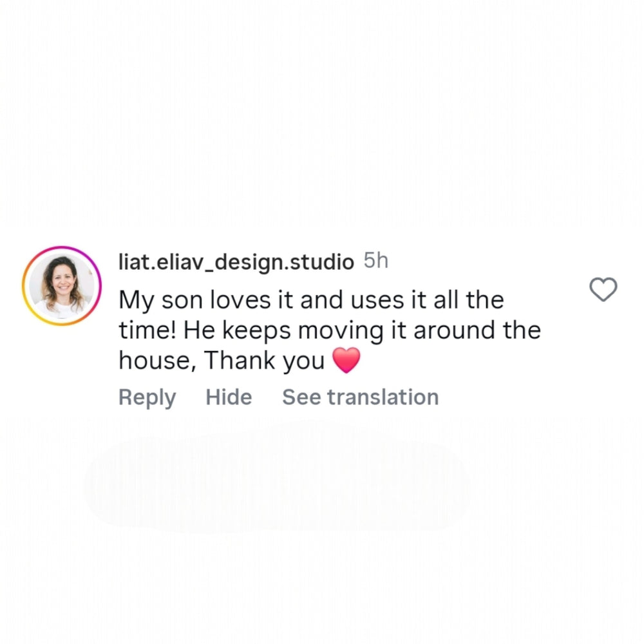The image size is (644, 644).
Task: Click the word "translation" in See translation
Action: click(383, 397)
